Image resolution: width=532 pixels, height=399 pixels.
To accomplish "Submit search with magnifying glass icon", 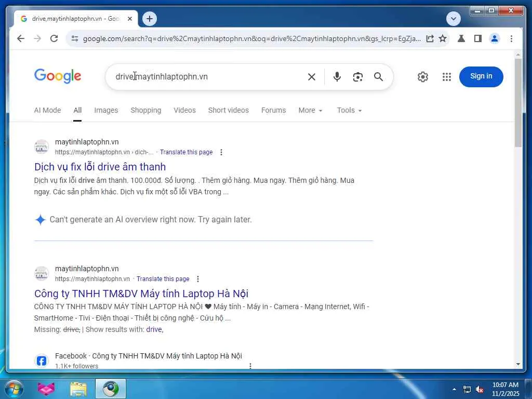I will coord(379,77).
